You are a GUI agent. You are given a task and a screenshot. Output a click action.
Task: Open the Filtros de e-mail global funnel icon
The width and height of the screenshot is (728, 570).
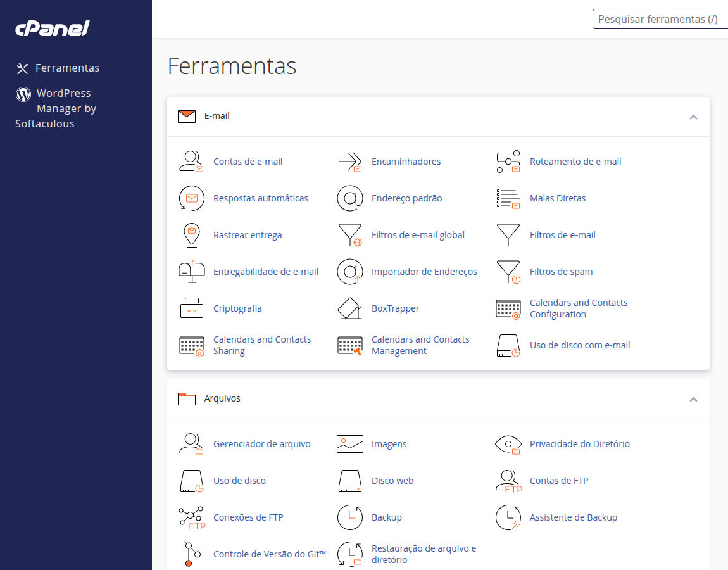tap(350, 235)
